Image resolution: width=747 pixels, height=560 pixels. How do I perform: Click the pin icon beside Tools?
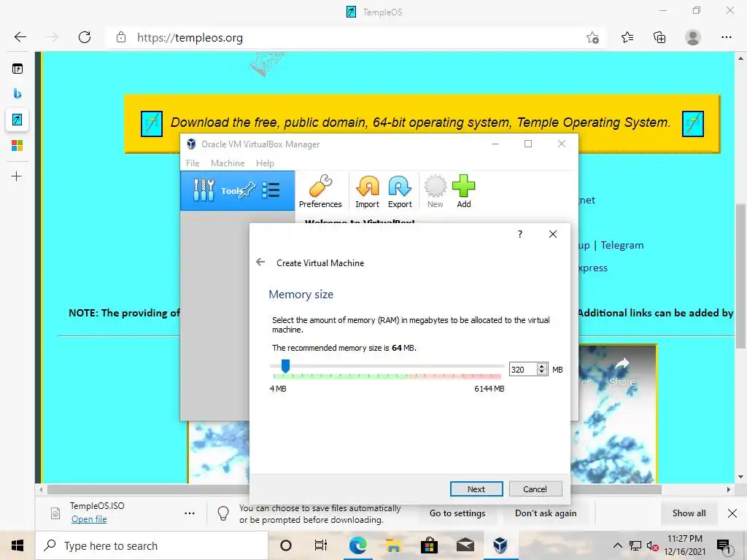pyautogui.click(x=247, y=190)
